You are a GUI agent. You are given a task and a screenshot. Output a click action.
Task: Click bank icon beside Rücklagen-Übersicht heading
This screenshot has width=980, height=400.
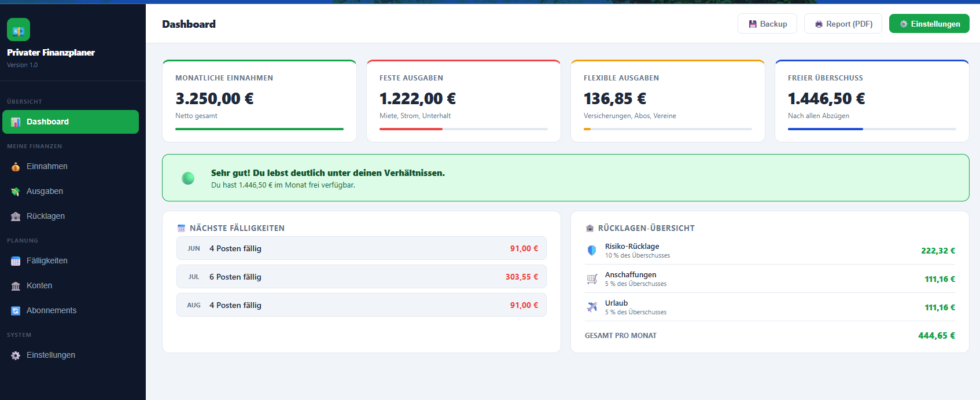(x=590, y=228)
